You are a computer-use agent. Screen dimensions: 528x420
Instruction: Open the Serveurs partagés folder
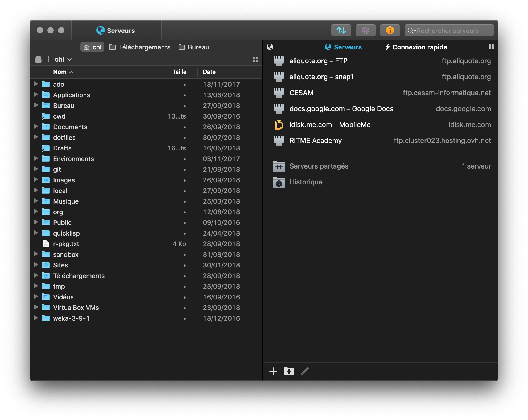[x=319, y=166]
